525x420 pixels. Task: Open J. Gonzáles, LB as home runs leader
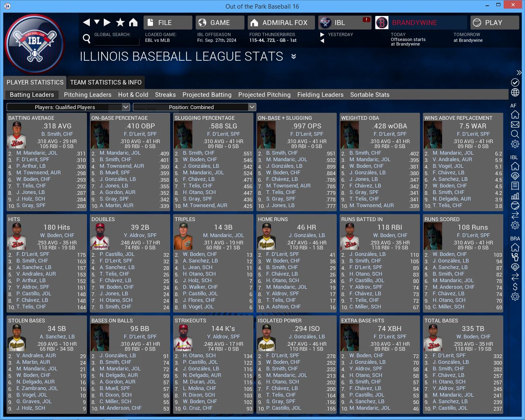click(x=307, y=235)
